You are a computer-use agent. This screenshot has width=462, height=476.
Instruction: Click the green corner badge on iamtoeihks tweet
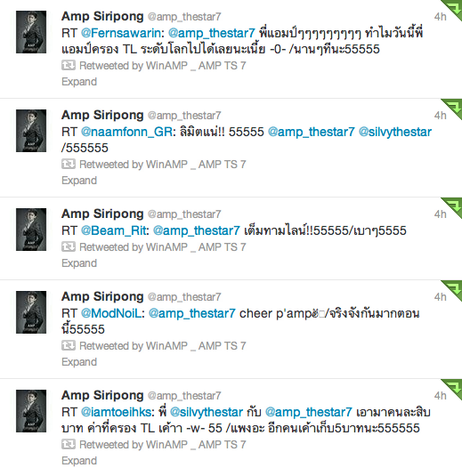coord(453,387)
